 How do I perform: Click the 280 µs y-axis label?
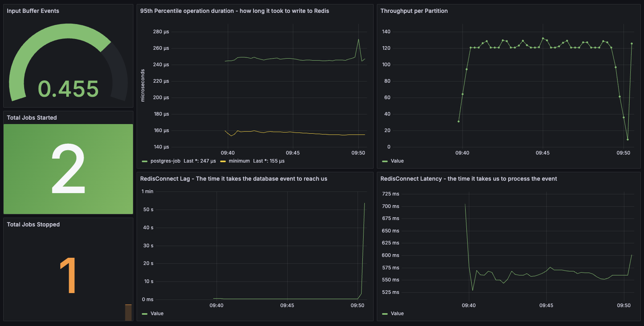(161, 32)
